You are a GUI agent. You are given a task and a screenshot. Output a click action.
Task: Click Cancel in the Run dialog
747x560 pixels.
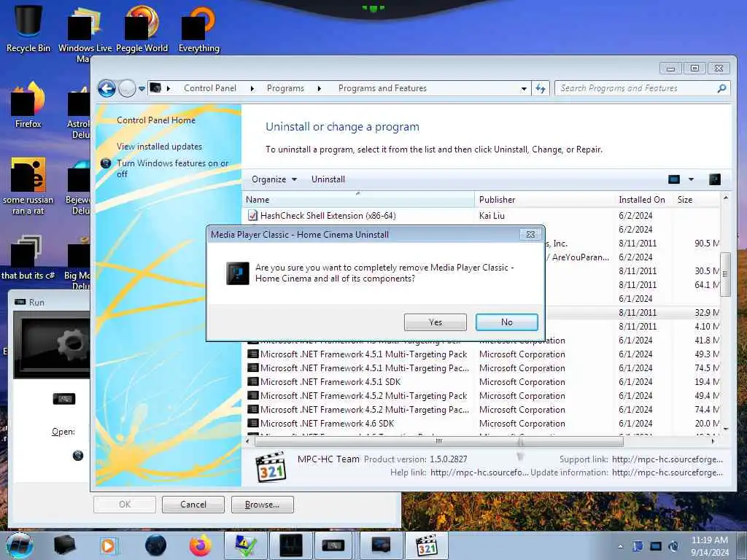click(x=193, y=505)
